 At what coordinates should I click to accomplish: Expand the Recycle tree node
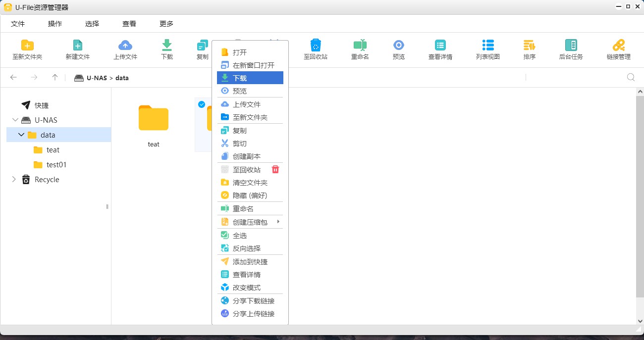coord(14,179)
